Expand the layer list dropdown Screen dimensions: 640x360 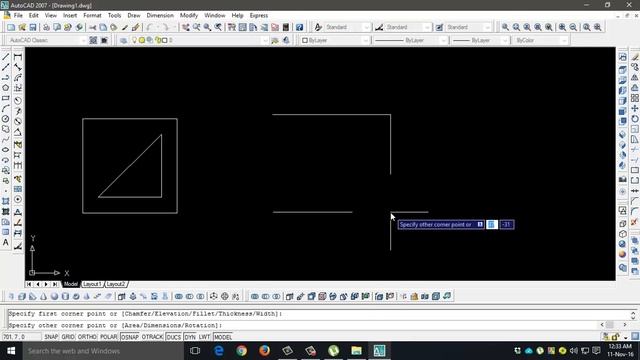tap(265, 40)
